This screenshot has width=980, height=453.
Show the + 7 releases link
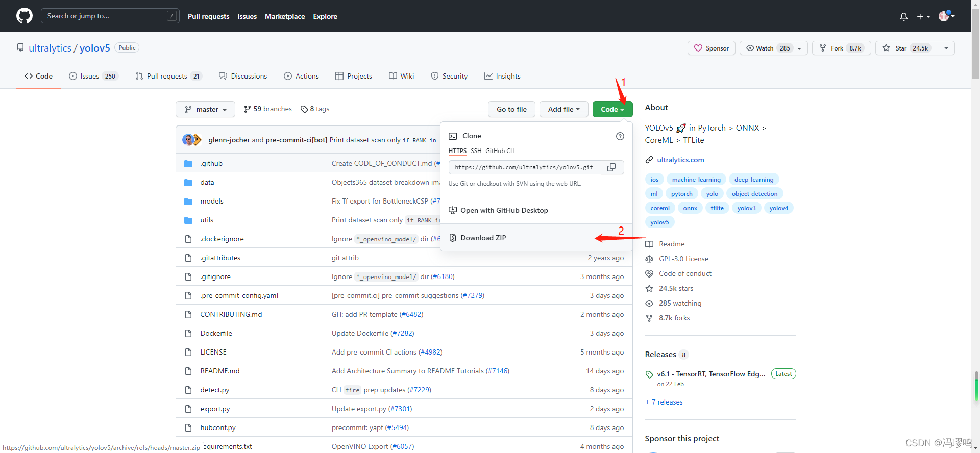(x=664, y=402)
